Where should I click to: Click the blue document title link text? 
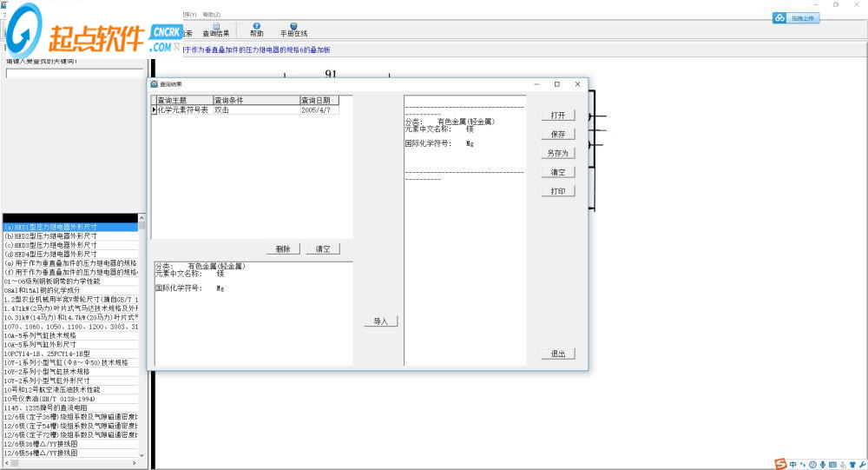tap(257, 50)
